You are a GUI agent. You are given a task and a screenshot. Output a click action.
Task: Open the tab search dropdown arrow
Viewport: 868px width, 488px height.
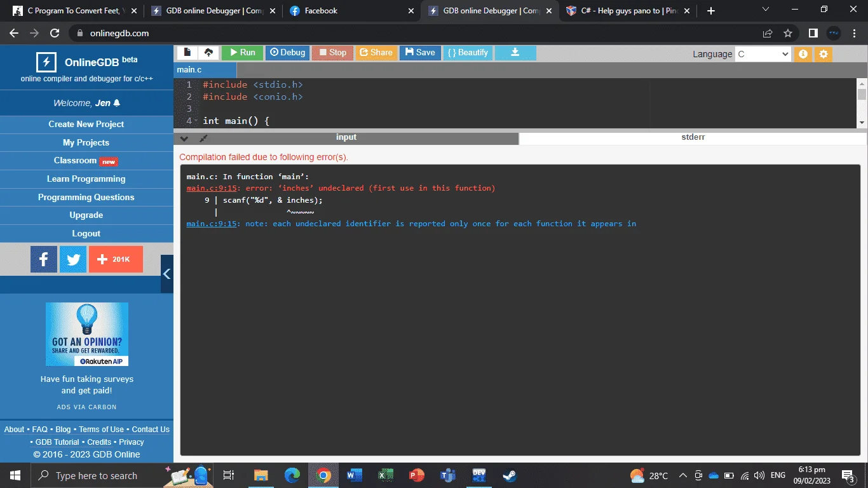(766, 10)
